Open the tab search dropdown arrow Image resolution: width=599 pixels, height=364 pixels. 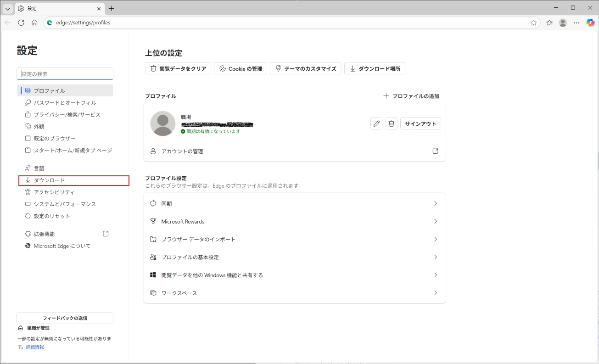[8, 9]
